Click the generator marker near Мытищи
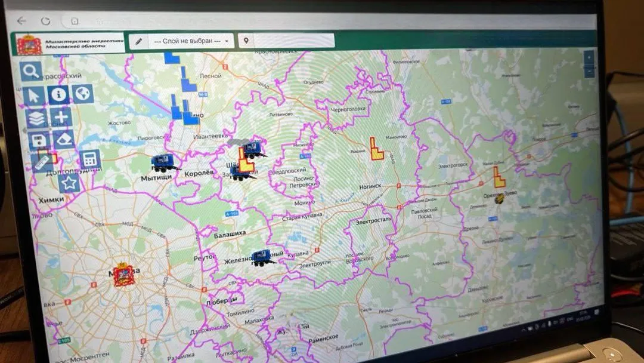 (x=163, y=161)
